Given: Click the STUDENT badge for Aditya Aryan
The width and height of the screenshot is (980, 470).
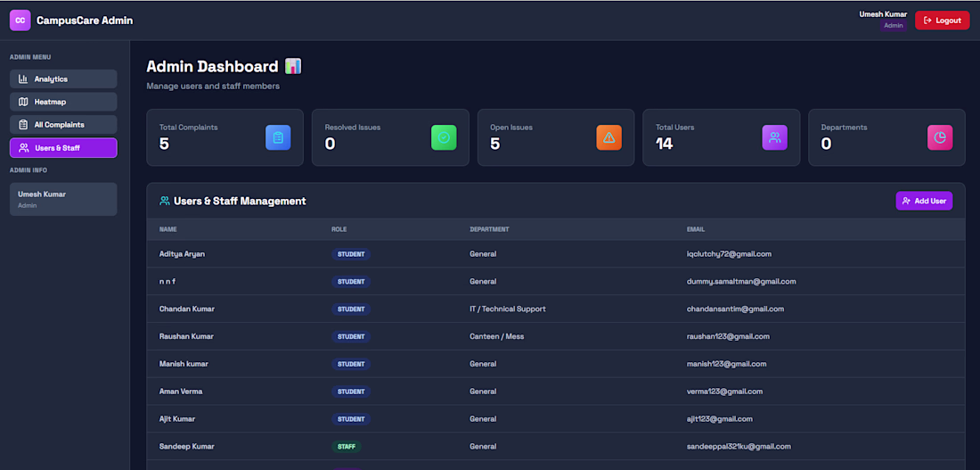Looking at the screenshot, I should pyautogui.click(x=351, y=254).
